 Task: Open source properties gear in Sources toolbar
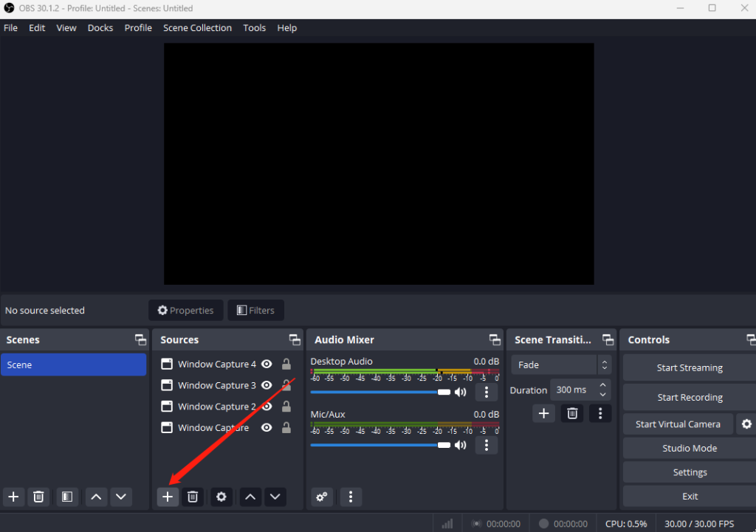(221, 497)
